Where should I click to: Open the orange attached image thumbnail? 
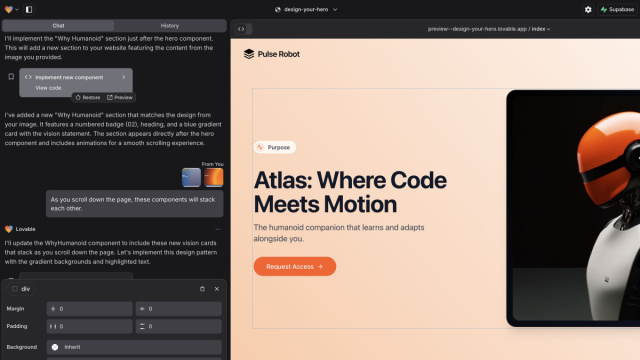(213, 178)
